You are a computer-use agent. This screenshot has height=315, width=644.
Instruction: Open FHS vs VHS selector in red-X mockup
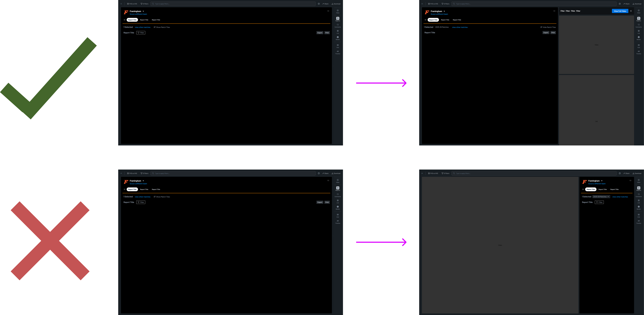(x=132, y=173)
